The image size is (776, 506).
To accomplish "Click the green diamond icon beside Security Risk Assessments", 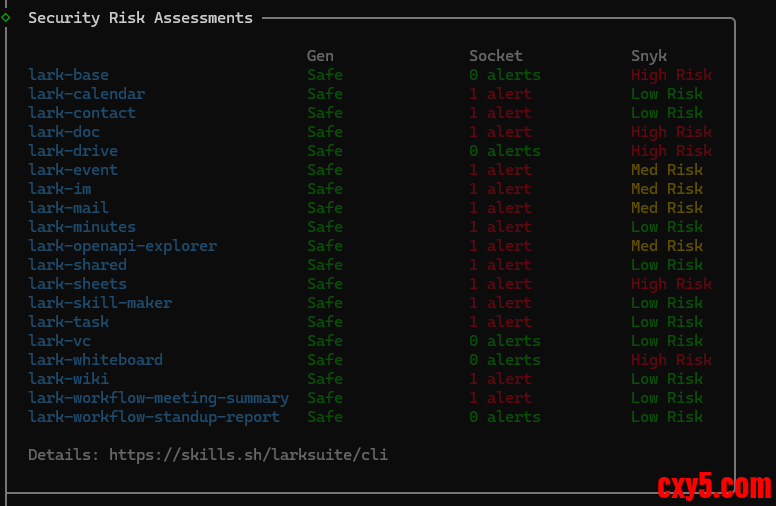I will (x=6, y=17).
